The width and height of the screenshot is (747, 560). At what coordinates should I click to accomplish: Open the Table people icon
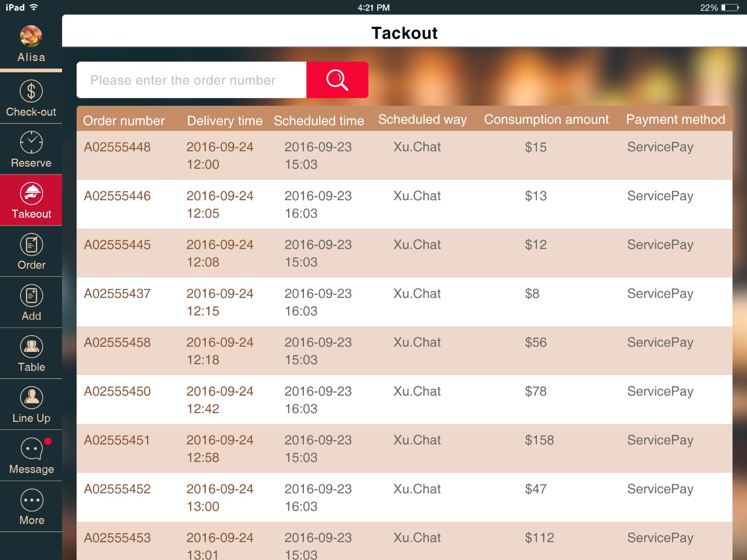tap(31, 347)
